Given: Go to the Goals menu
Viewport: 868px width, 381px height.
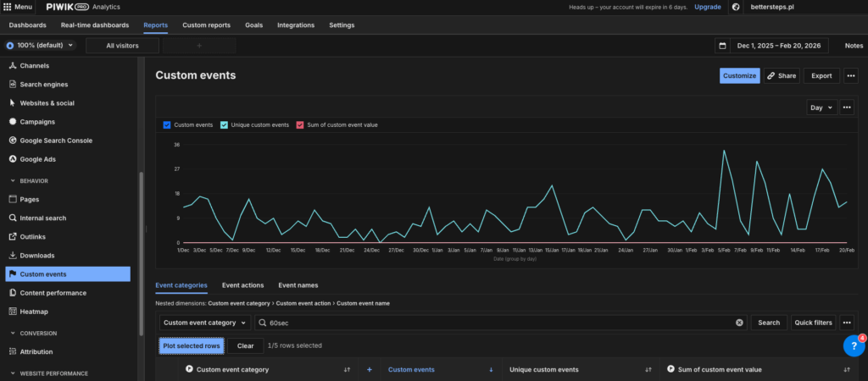Looking at the screenshot, I should [x=253, y=25].
